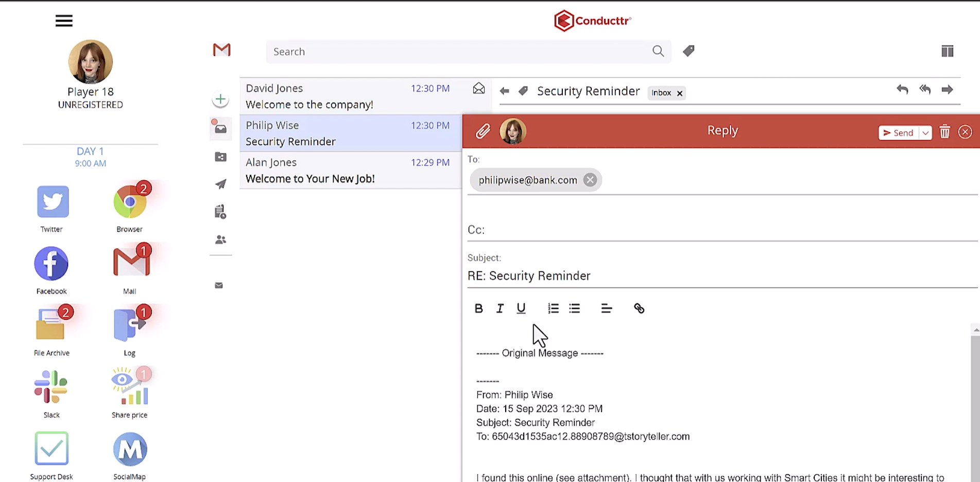Open the hamburger menu
Viewport: 980px width, 482px height.
(64, 21)
